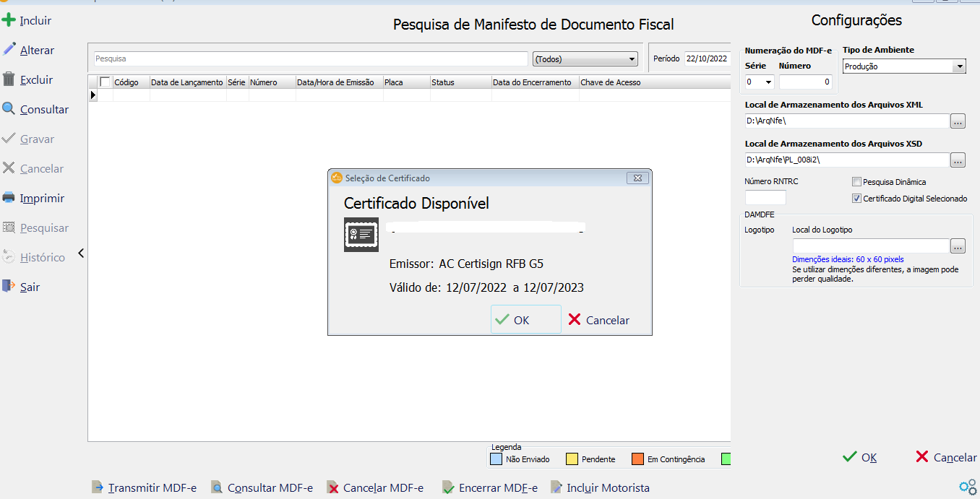Open Consultar with the magnifier icon
Screen dimensions: 980x499
[x=9, y=109]
